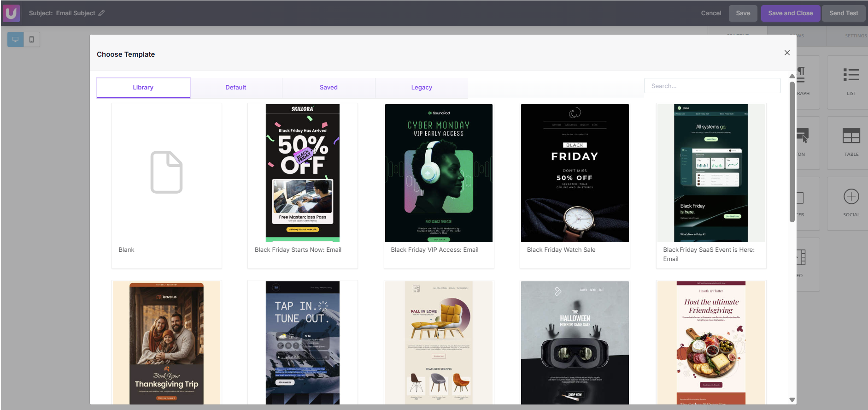Select the List content block

(851, 82)
